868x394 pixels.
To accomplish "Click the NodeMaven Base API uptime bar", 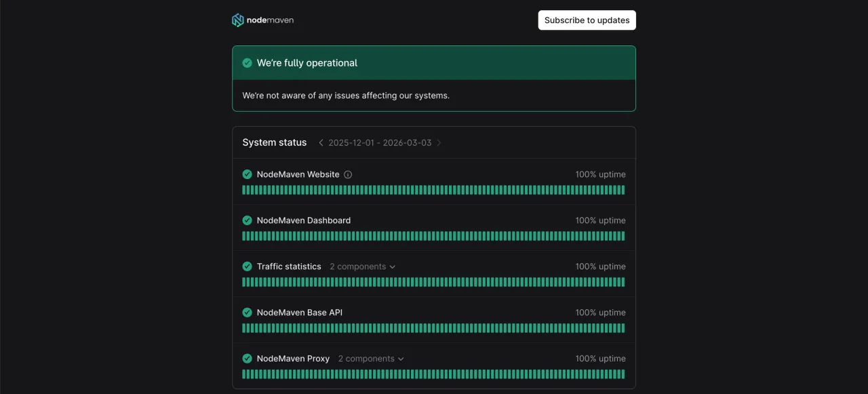I will [433, 328].
